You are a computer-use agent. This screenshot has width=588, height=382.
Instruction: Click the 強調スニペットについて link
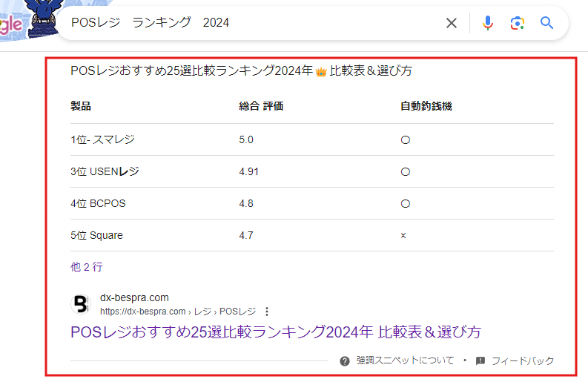tap(405, 361)
